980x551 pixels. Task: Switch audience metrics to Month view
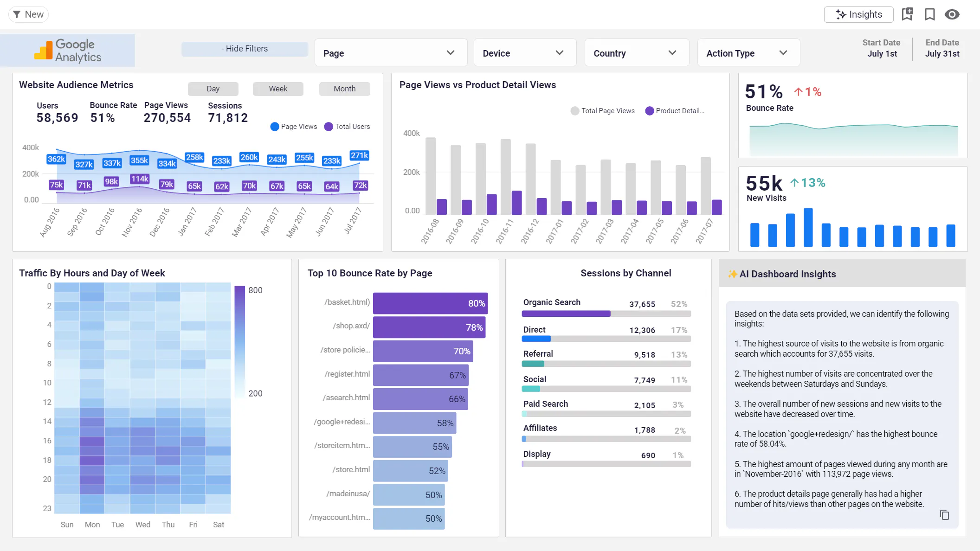coord(344,89)
